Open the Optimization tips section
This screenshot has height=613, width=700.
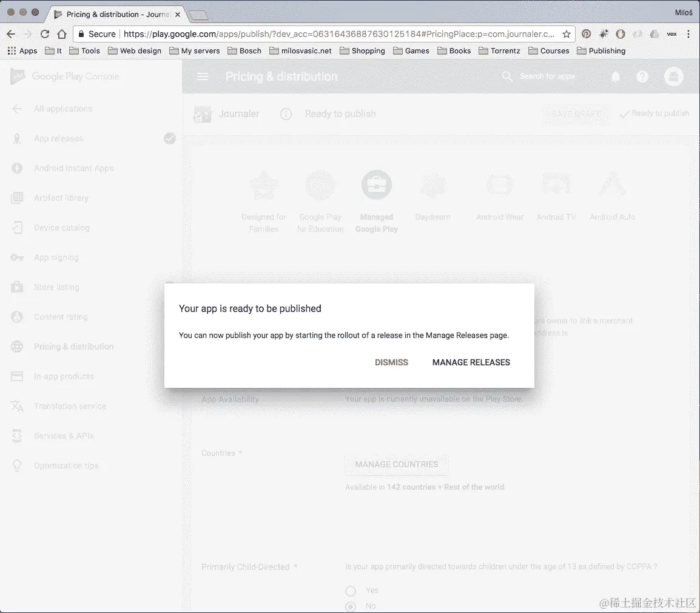pos(66,465)
